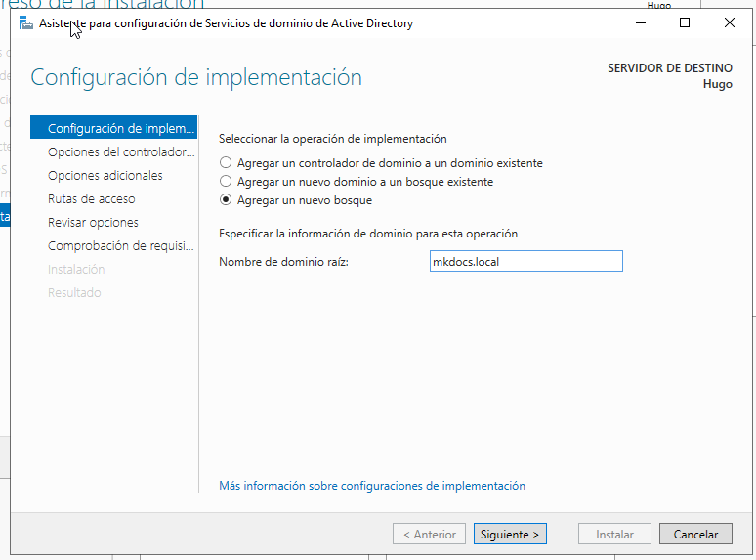Maximize the wizard window
This screenshot has width=756, height=560.
(x=685, y=23)
